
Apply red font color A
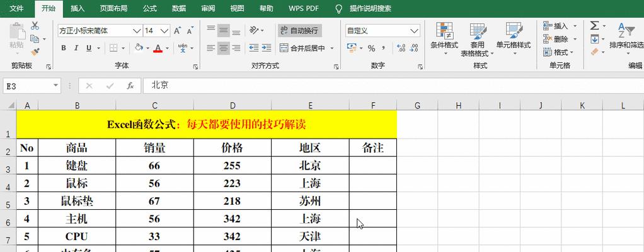pos(158,49)
